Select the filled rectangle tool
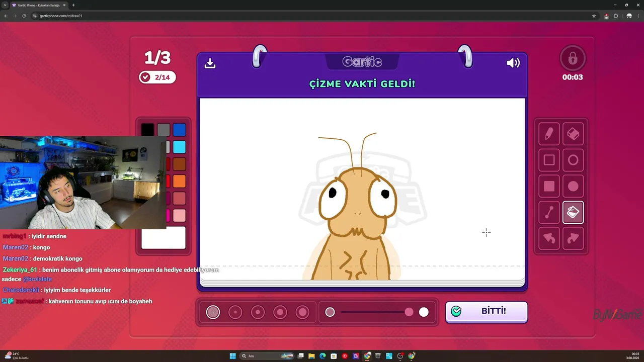The height and width of the screenshot is (362, 644). [x=549, y=187]
